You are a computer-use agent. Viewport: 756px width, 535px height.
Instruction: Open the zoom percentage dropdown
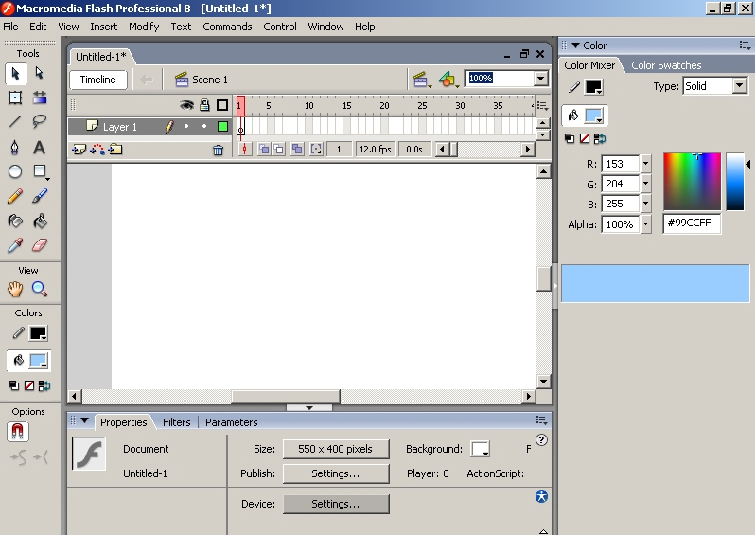pyautogui.click(x=541, y=79)
